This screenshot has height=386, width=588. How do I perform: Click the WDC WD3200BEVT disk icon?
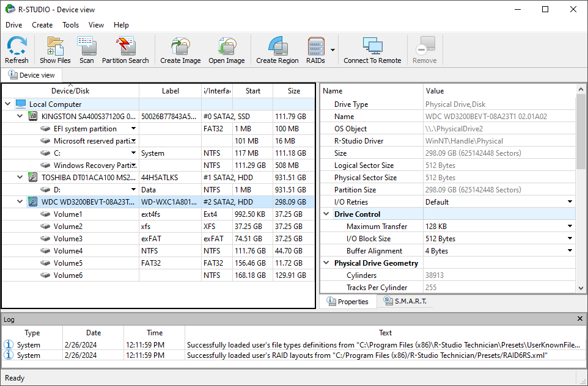click(x=33, y=202)
